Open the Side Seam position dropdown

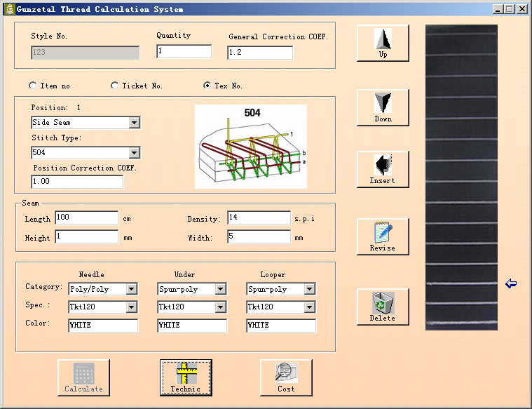pyautogui.click(x=135, y=123)
